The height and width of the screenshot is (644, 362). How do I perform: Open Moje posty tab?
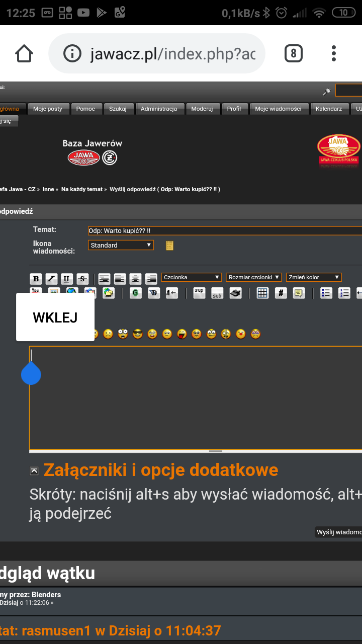(x=48, y=109)
